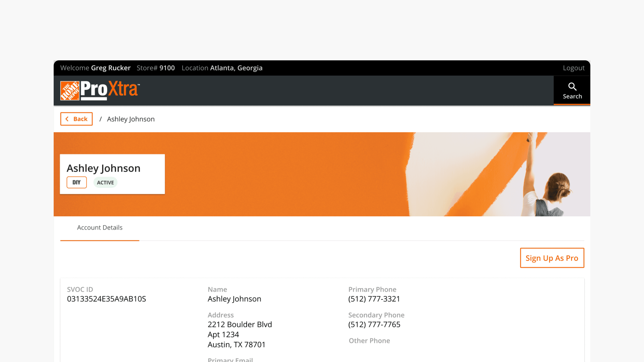Click the Primary Phone number (512) 777-3321

[x=374, y=299]
